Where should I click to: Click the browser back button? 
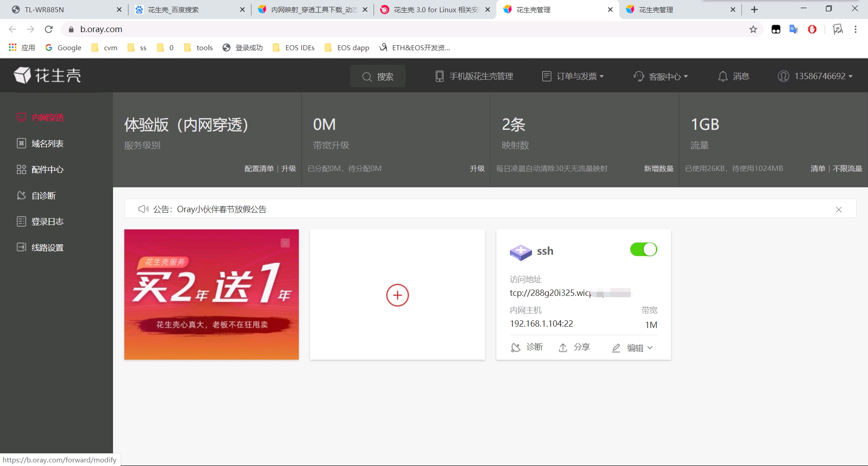(x=13, y=29)
